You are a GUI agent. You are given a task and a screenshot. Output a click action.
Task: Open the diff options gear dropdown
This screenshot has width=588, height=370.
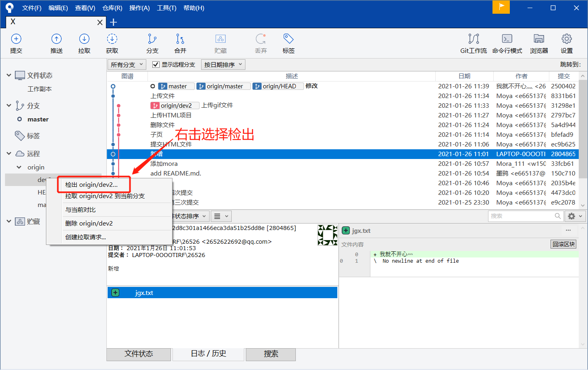[x=575, y=216]
